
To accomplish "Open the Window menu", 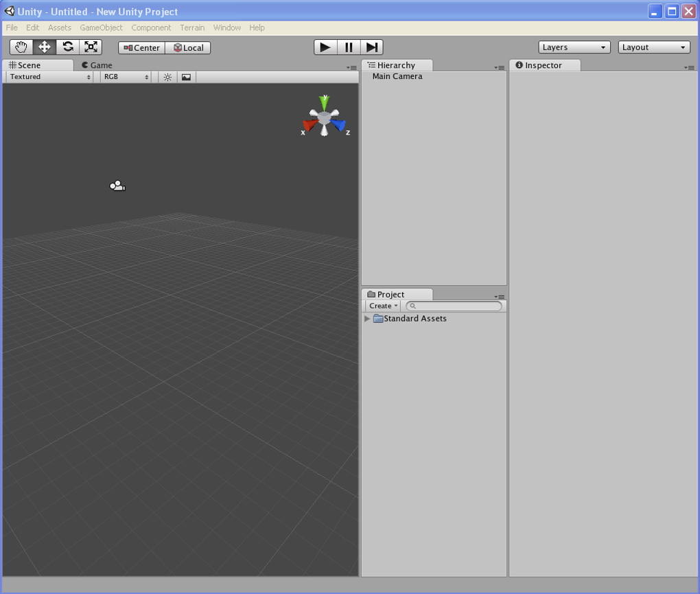I will coord(227,27).
